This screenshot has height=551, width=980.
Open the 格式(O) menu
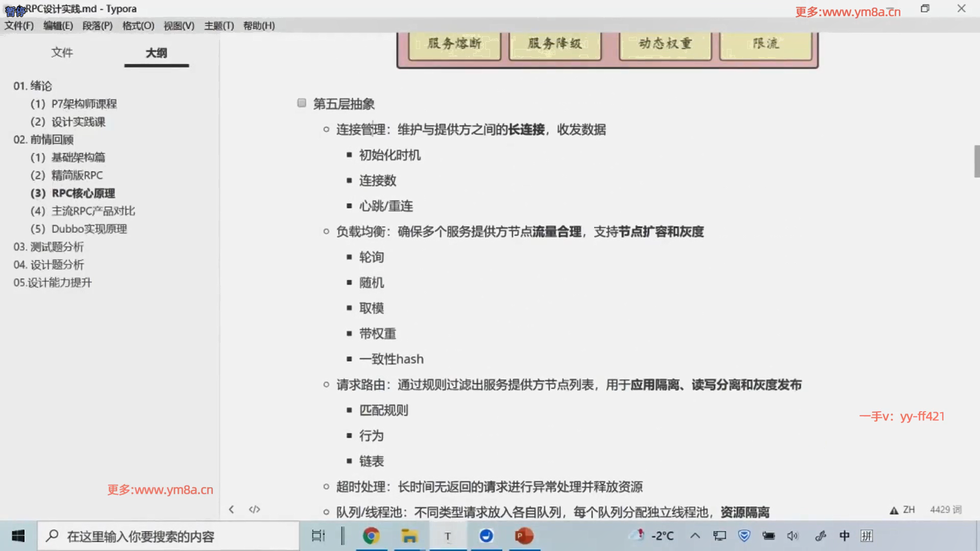[138, 26]
